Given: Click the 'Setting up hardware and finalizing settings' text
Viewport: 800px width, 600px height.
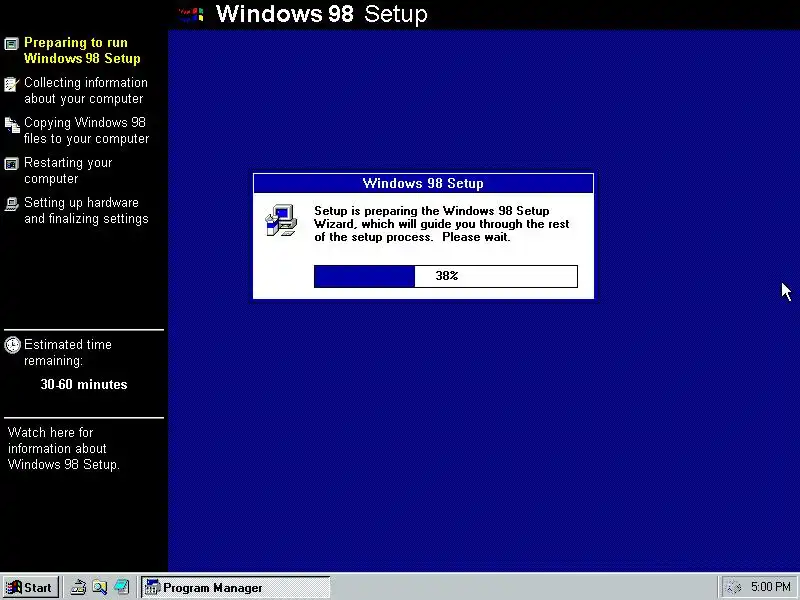Looking at the screenshot, I should [86, 210].
